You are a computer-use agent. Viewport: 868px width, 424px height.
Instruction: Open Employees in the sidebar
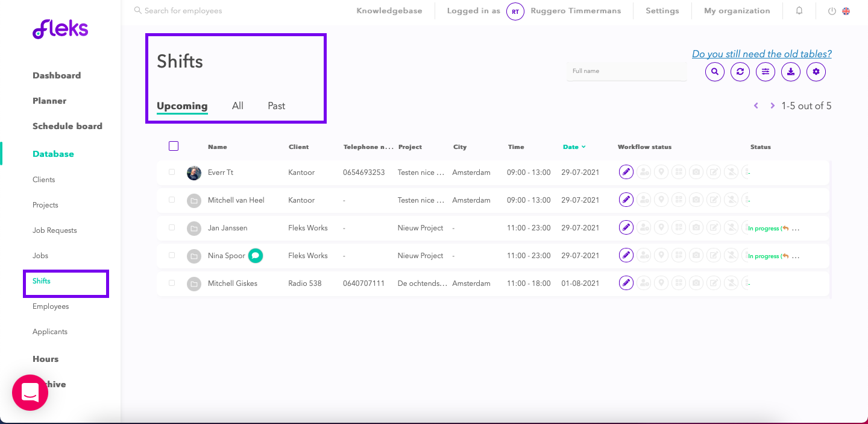coord(51,306)
